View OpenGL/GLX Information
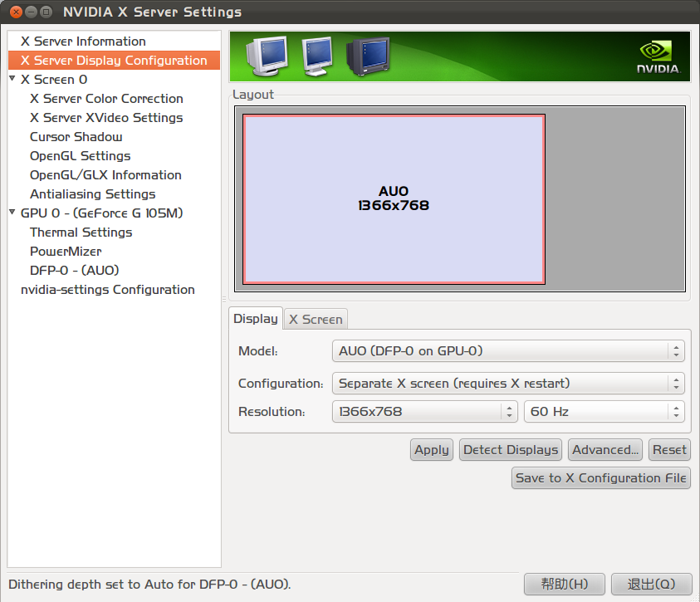The image size is (700, 602). pos(105,175)
